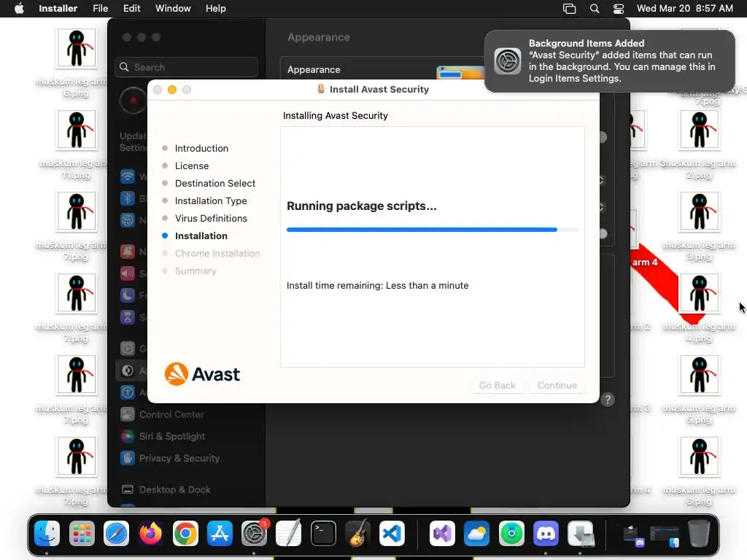Viewport: 747px width, 560px height.
Task: Launch Safari from the Dock
Action: pos(116,533)
